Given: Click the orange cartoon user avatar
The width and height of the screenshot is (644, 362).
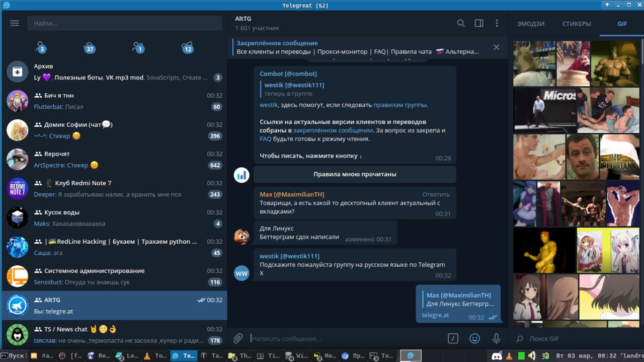Looking at the screenshot, I should pos(242,237).
